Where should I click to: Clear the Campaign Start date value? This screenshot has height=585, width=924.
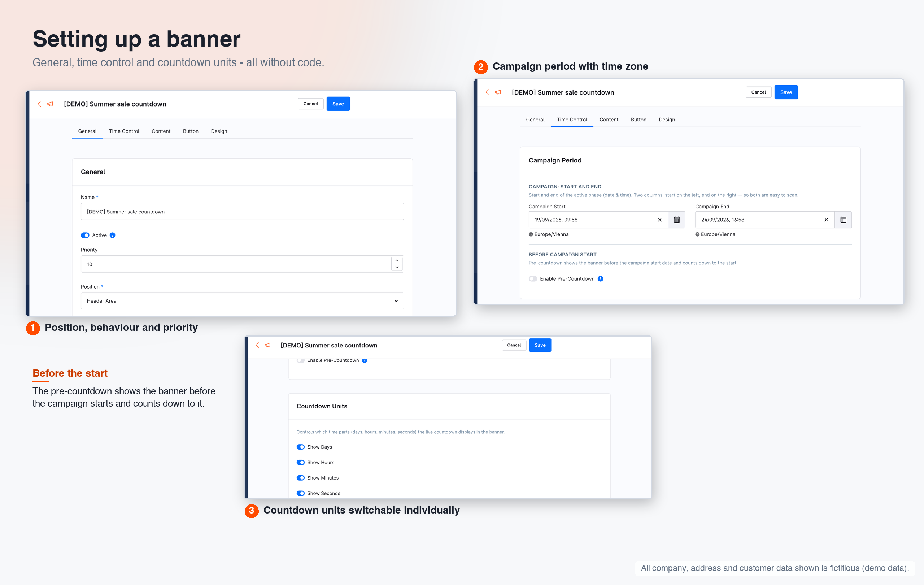660,220
